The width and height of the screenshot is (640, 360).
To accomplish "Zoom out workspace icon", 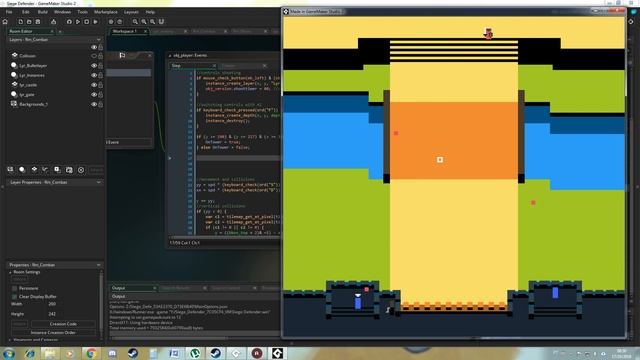I will click(x=152, y=22).
